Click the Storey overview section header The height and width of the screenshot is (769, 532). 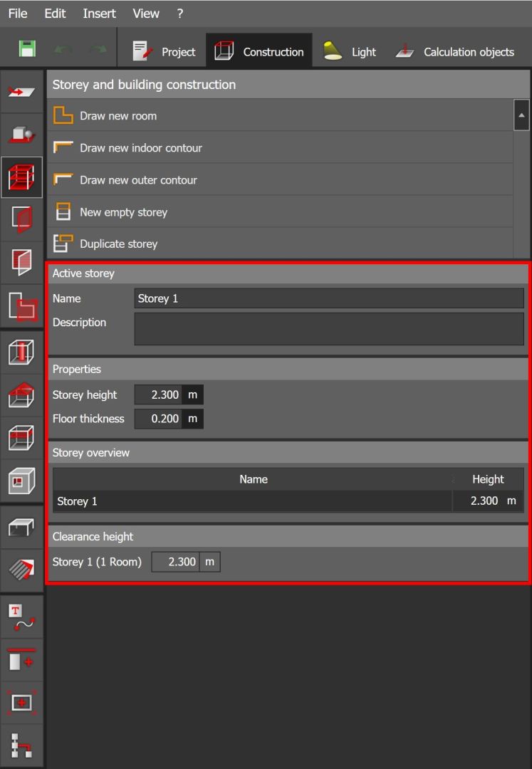(288, 453)
